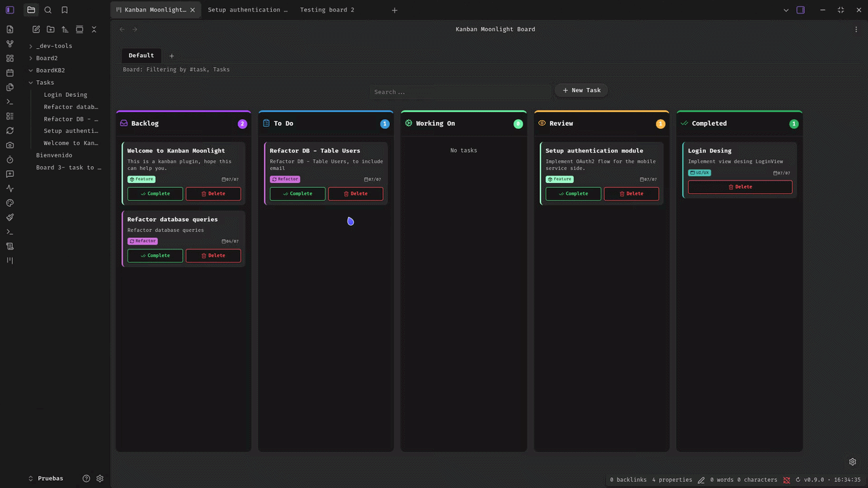Screen dimensions: 868x488
Task: Change sort order in file explorer
Action: (x=65, y=29)
